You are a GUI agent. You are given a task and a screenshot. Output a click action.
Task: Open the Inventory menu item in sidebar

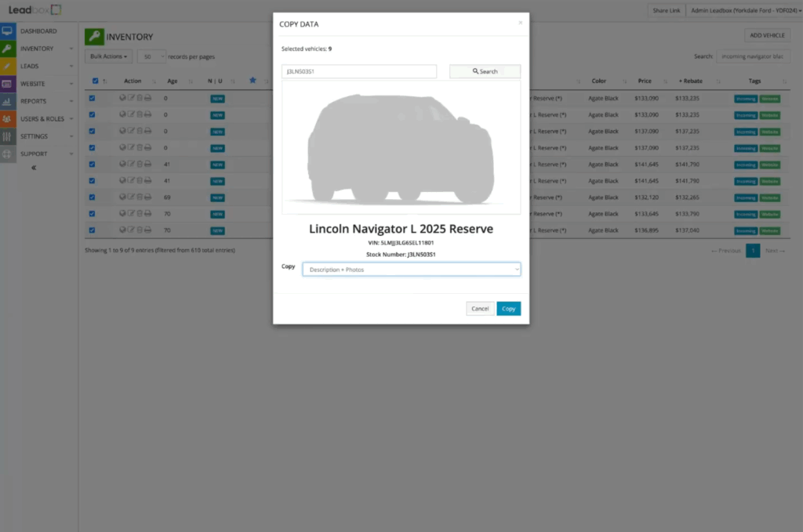point(37,49)
